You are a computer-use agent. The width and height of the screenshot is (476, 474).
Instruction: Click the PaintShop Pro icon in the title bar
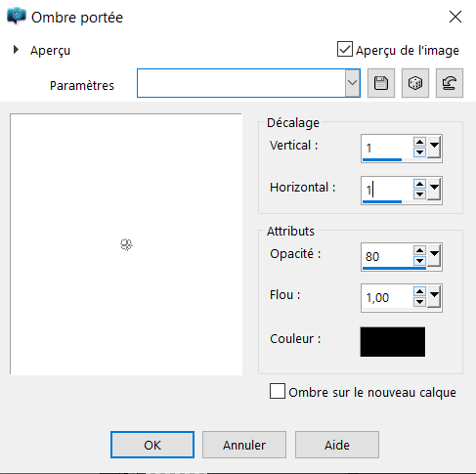coord(17,17)
